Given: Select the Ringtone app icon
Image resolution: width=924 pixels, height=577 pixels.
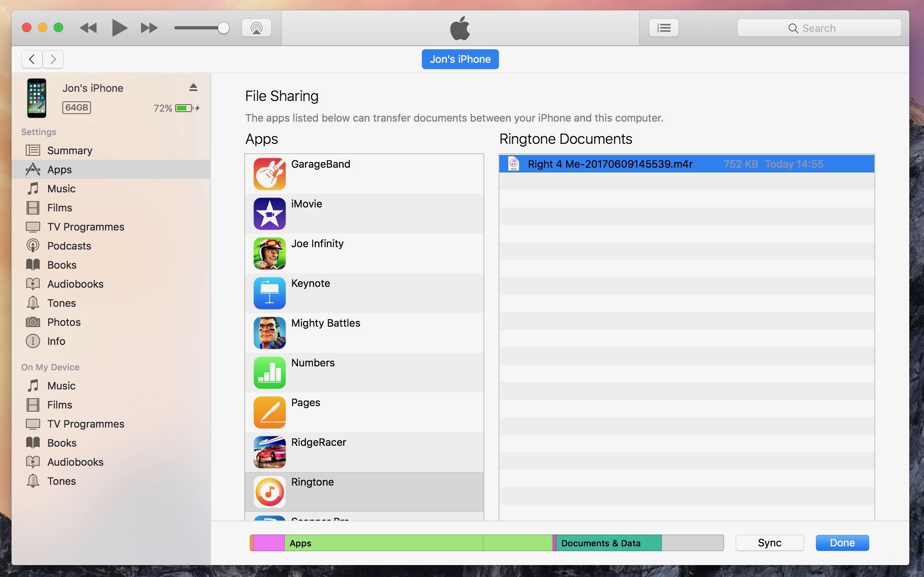Looking at the screenshot, I should click(270, 492).
